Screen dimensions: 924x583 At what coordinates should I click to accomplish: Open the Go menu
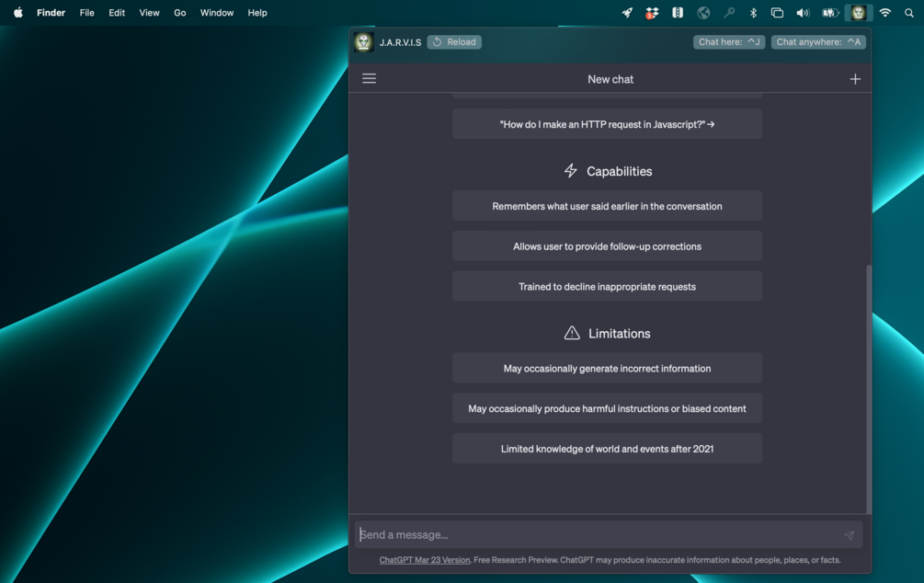point(179,12)
